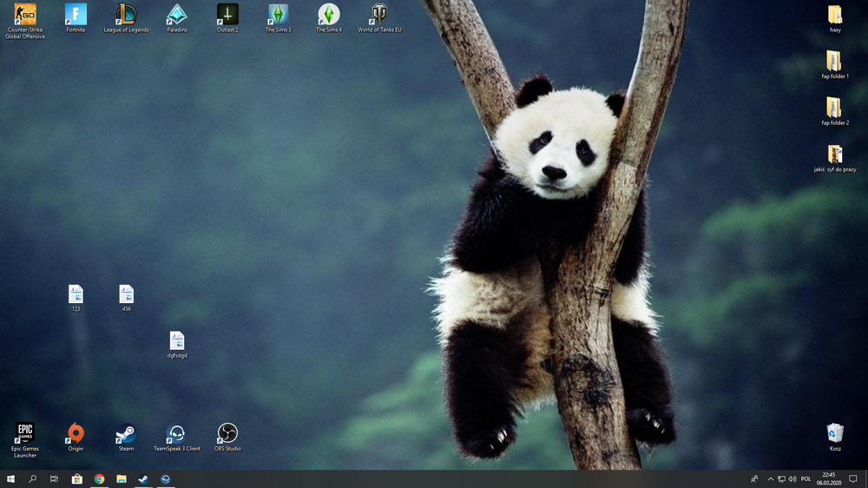Pick The Sims 3 desktop icon
Image resolution: width=868 pixels, height=488 pixels.
(x=278, y=17)
